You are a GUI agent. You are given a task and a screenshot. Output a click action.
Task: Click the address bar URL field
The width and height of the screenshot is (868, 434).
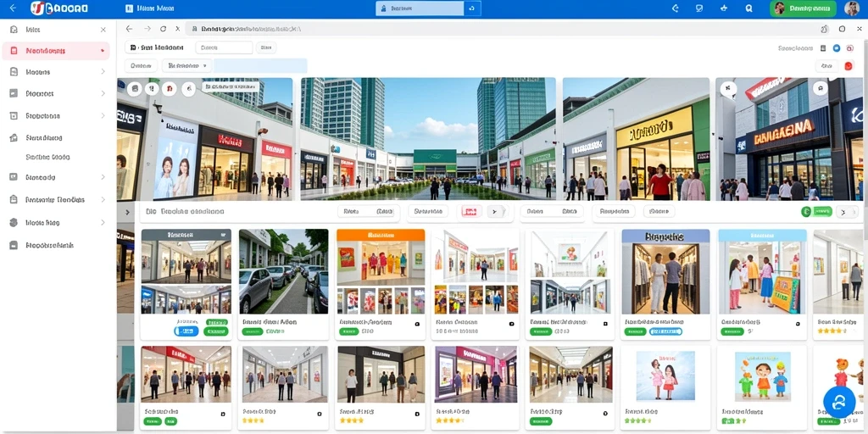[498, 29]
